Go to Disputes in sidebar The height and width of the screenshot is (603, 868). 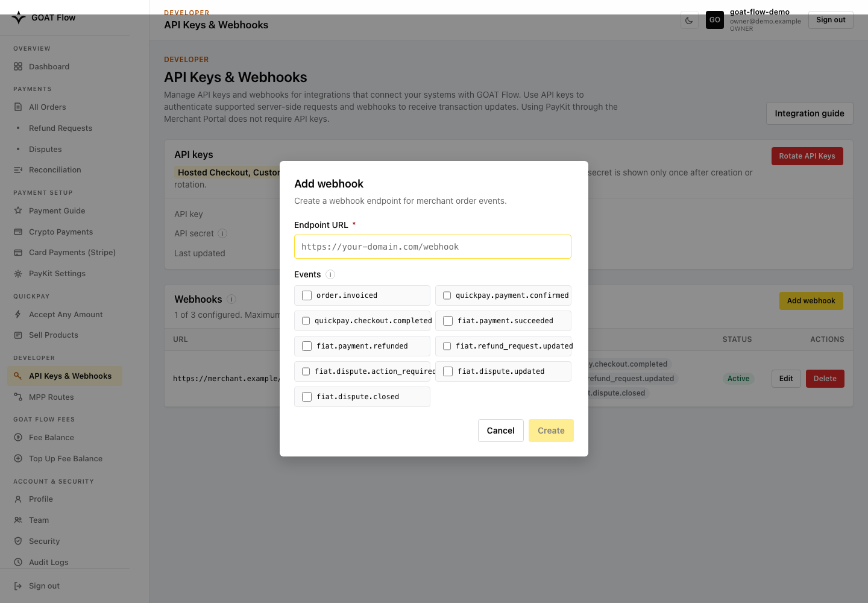tap(45, 150)
